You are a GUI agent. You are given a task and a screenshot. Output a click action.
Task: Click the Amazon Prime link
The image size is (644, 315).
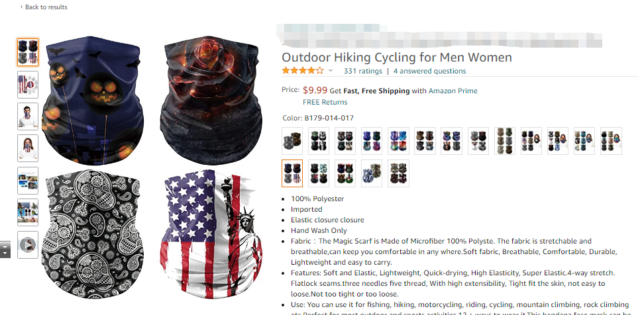[x=453, y=91]
